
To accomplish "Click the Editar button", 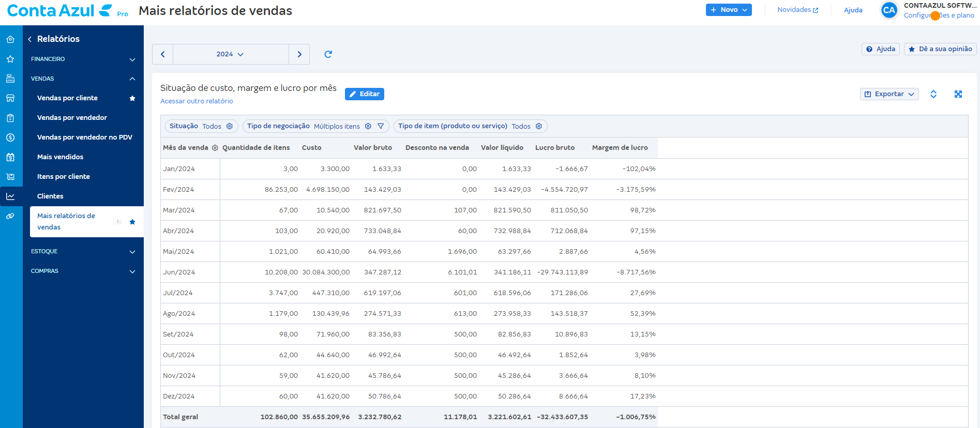I will tap(365, 94).
